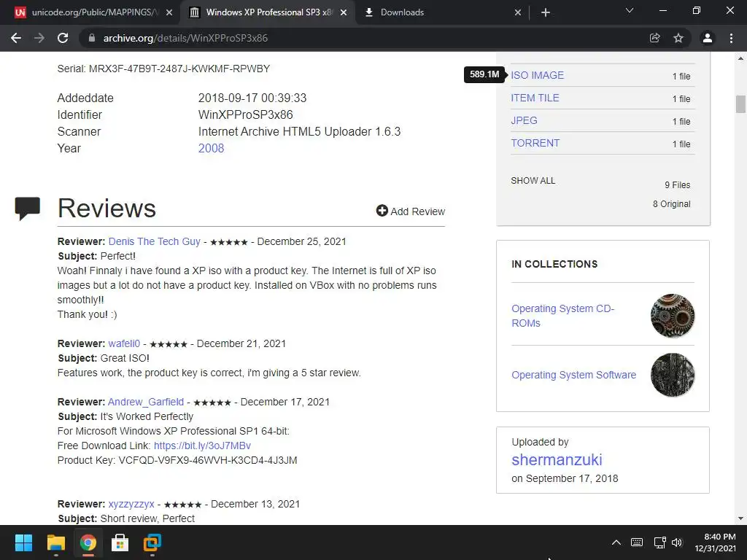
Task: Open the Chrome profile menu
Action: tap(708, 38)
